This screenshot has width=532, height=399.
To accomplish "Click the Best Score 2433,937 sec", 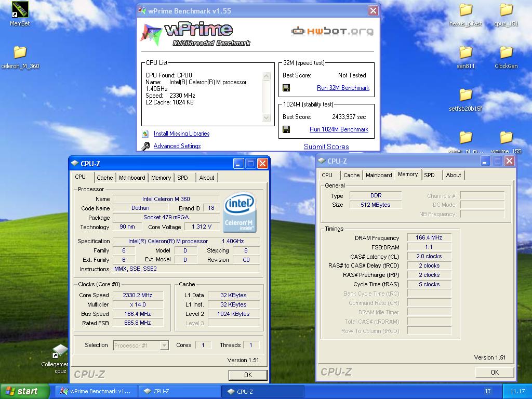I will click(349, 117).
